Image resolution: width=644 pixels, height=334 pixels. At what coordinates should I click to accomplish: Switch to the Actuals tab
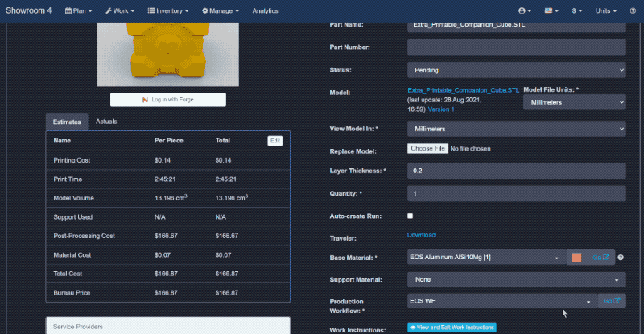[x=106, y=122]
